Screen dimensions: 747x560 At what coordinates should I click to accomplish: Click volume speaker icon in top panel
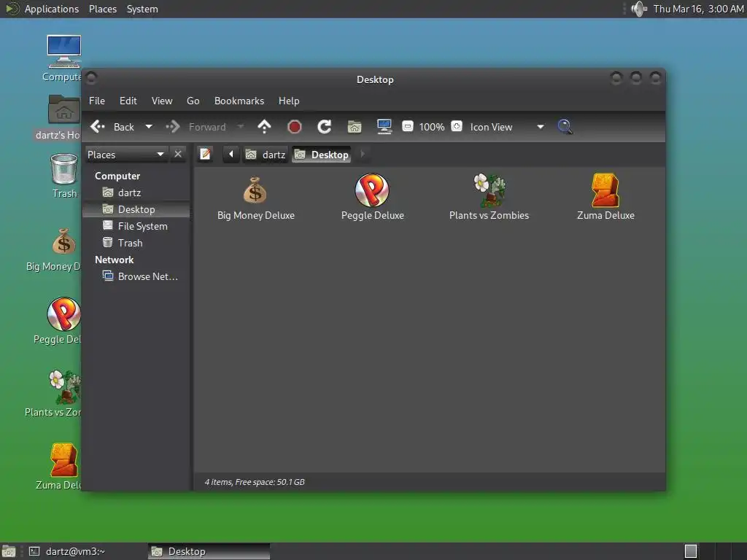click(638, 9)
